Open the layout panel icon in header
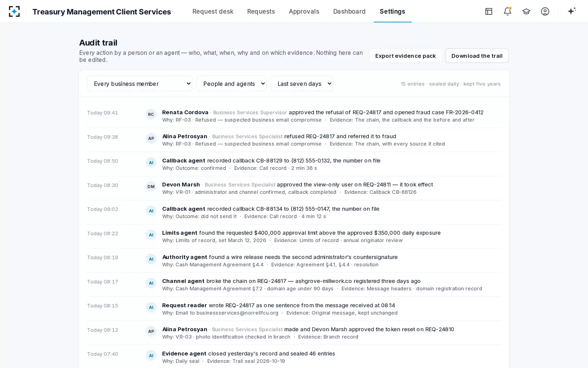The width and height of the screenshot is (588, 368). tap(489, 11)
